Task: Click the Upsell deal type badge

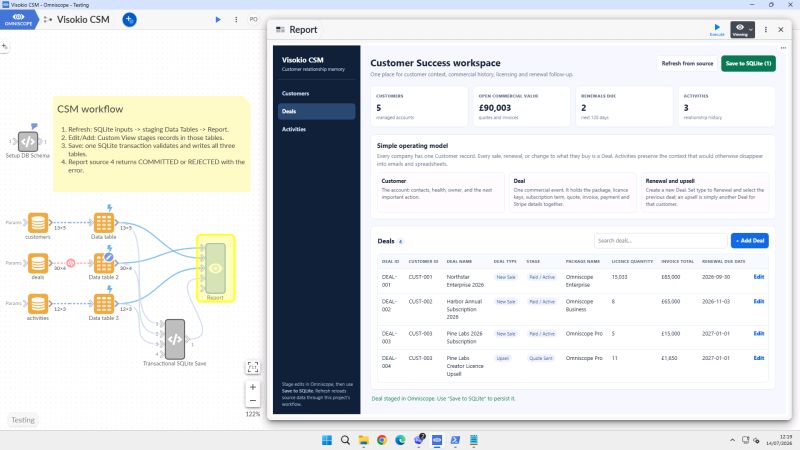Action: (x=503, y=358)
